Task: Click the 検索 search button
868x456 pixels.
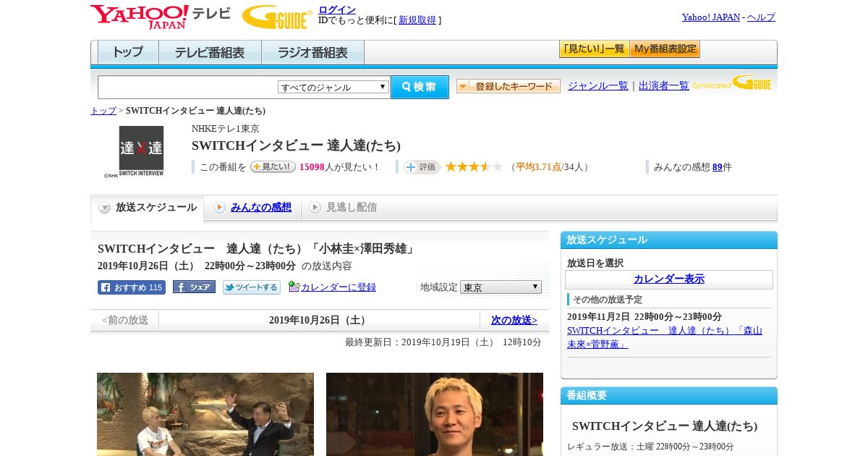Action: pos(420,87)
